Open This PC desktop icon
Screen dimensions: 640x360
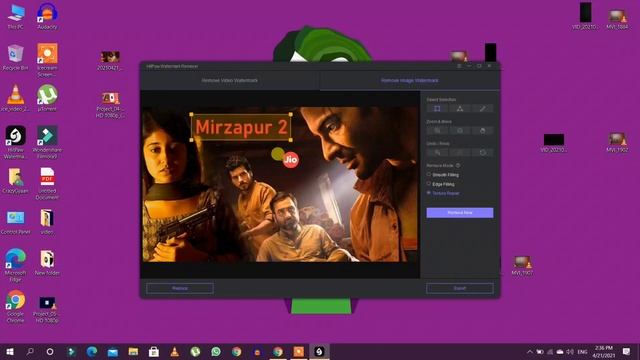coord(16,17)
